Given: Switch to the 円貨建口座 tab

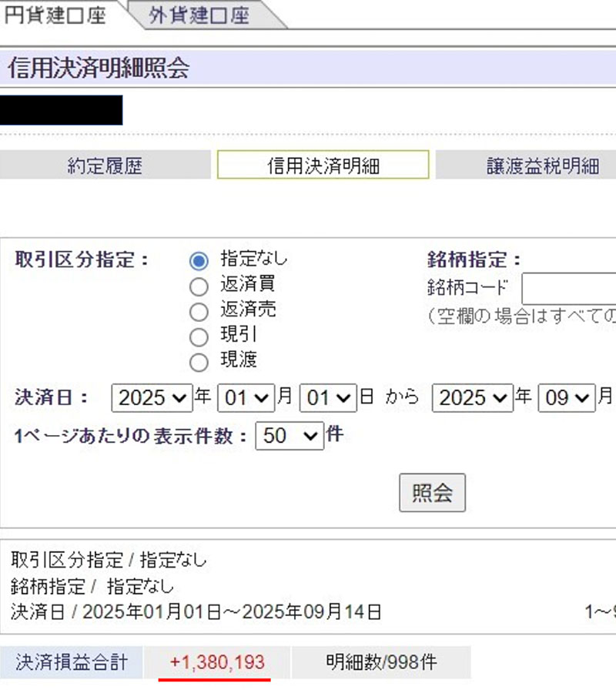Looking at the screenshot, I should pos(55,16).
